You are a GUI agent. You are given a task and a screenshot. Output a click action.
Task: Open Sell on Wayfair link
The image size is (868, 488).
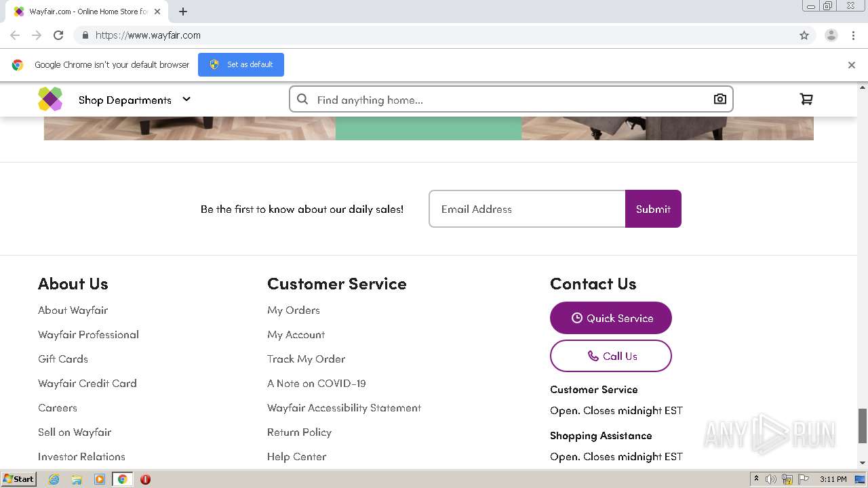point(75,432)
